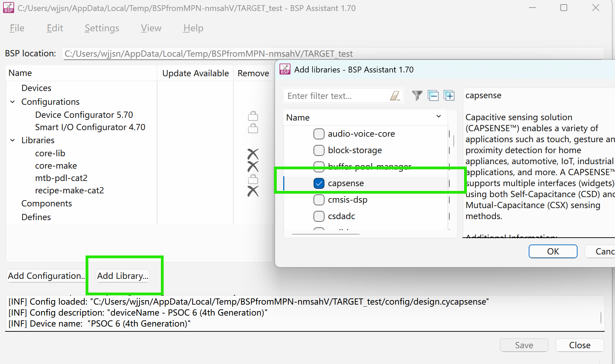This screenshot has width=615, height=364.
Task: Click the BSP Assistant icon in the main title bar
Action: coord(9,8)
